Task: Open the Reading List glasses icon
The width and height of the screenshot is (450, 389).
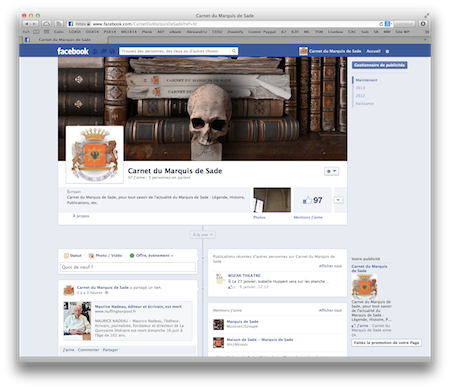Action: point(25,32)
